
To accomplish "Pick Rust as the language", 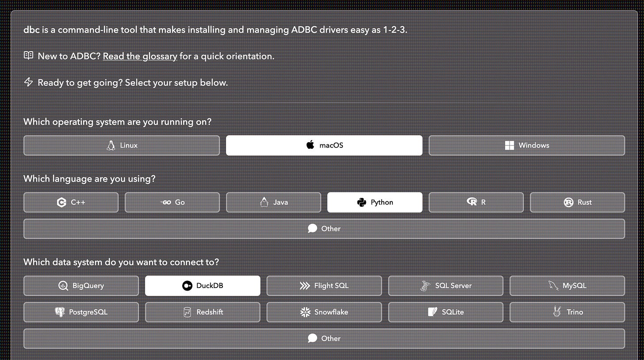I will click(577, 202).
